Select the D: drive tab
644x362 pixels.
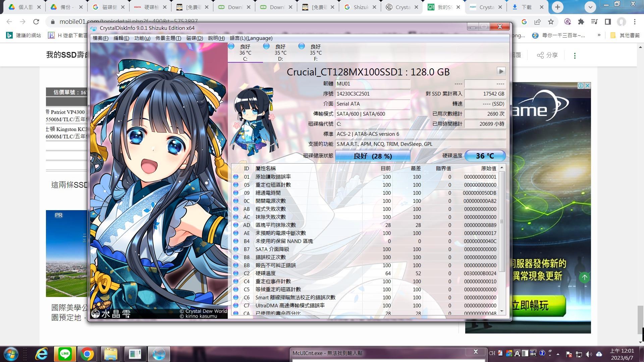pos(280,53)
